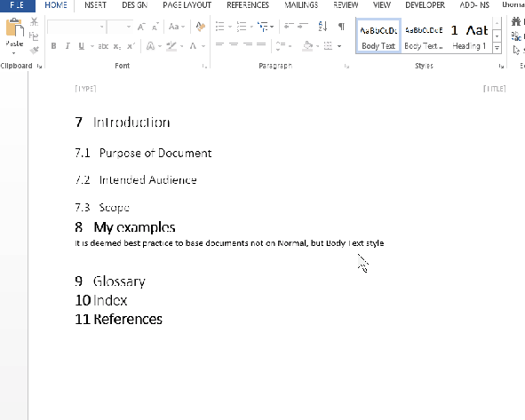
Task: Click the Cut scissors icon
Action: [34, 22]
